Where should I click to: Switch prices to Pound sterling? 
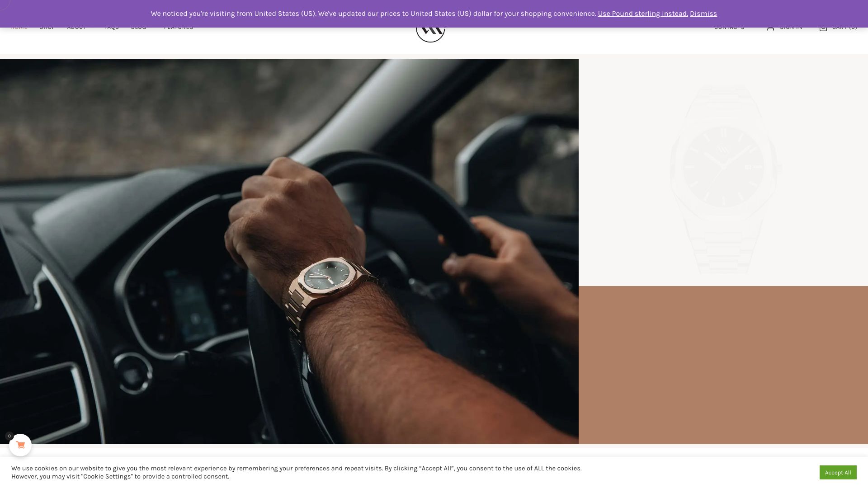pyautogui.click(x=643, y=14)
